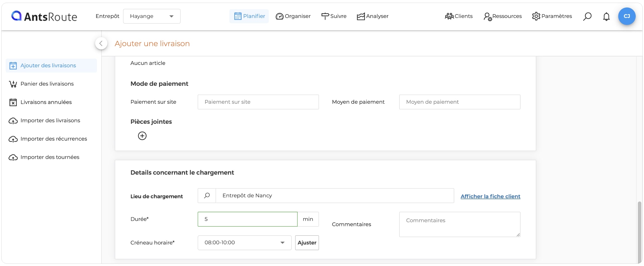Add an attachment with the plus icon
644x266 pixels.
142,136
